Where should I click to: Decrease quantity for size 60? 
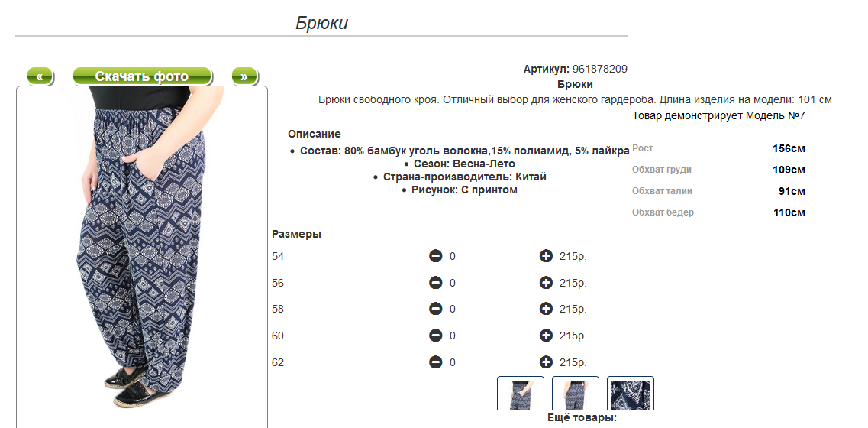tap(436, 336)
